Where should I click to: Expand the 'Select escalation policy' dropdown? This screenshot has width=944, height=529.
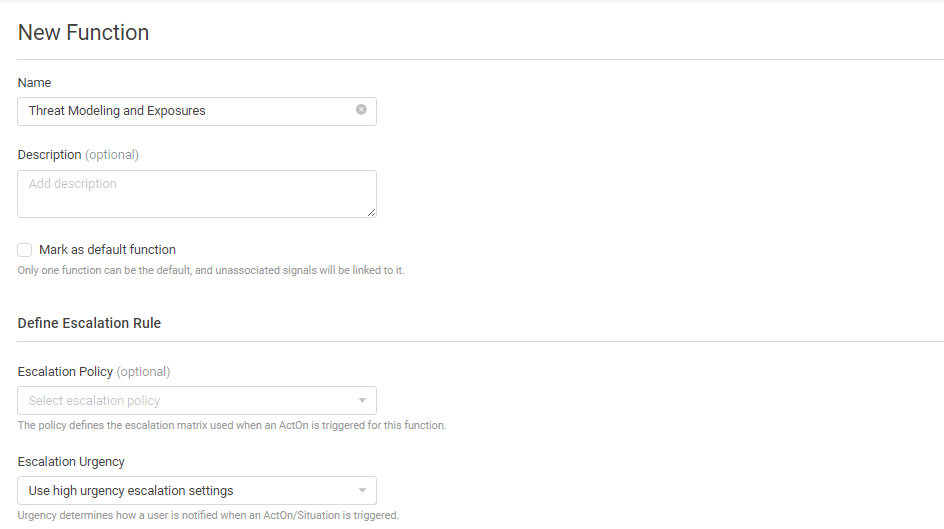197,400
